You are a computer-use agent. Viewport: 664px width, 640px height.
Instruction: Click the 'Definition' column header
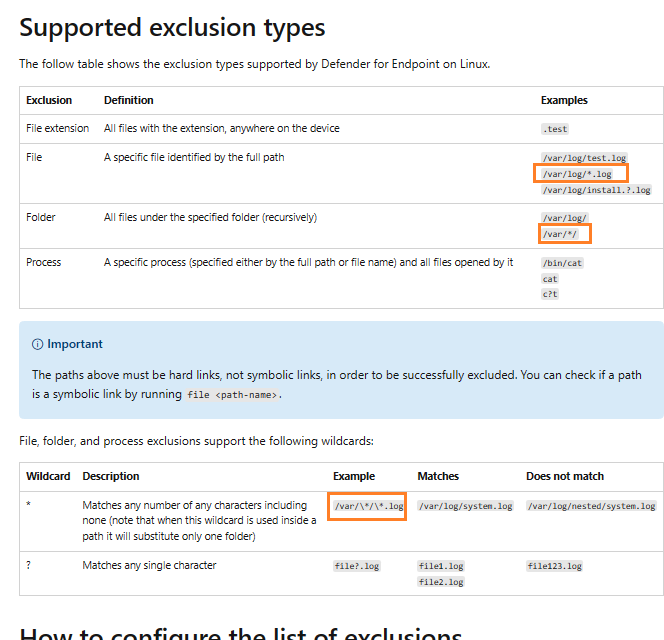tap(129, 100)
